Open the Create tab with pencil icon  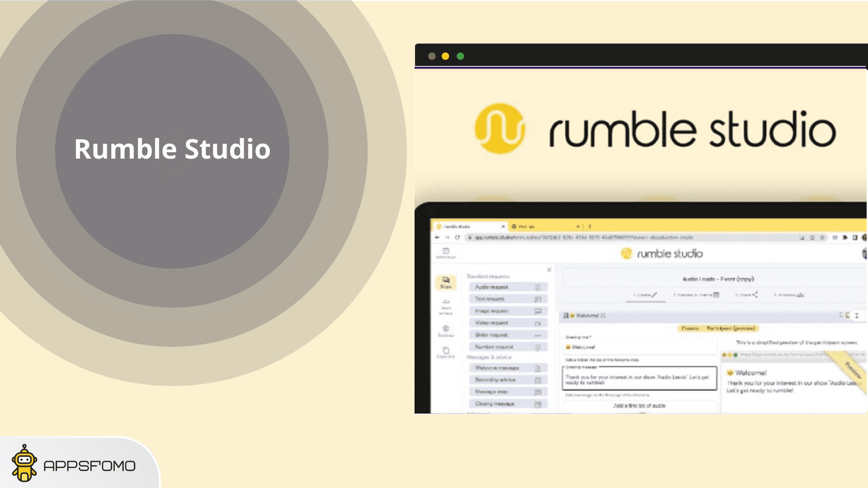(x=645, y=295)
